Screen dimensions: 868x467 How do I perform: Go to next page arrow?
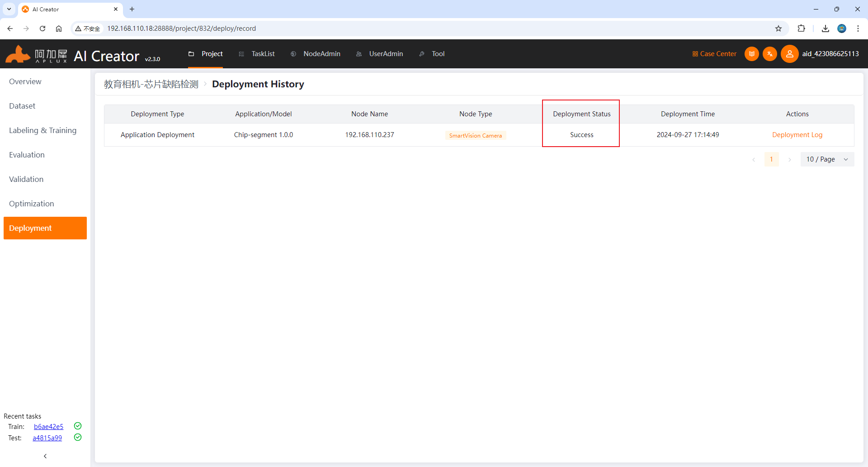click(790, 159)
